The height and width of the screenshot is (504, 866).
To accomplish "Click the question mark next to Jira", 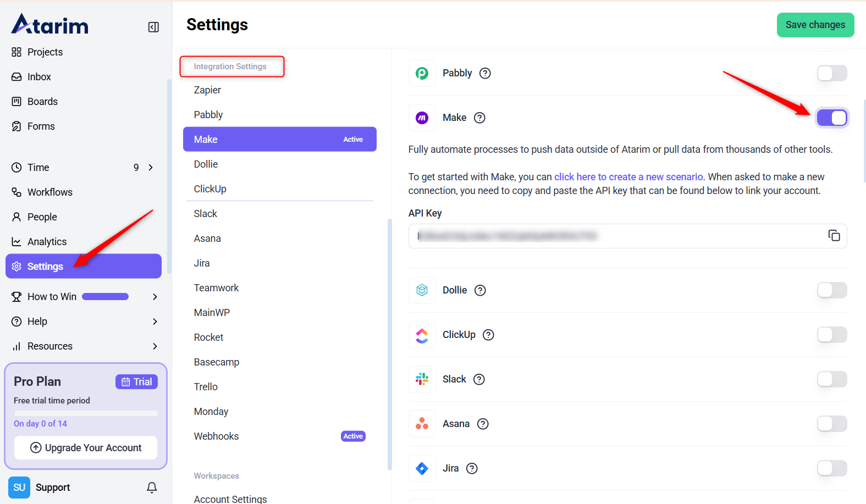I will click(472, 468).
